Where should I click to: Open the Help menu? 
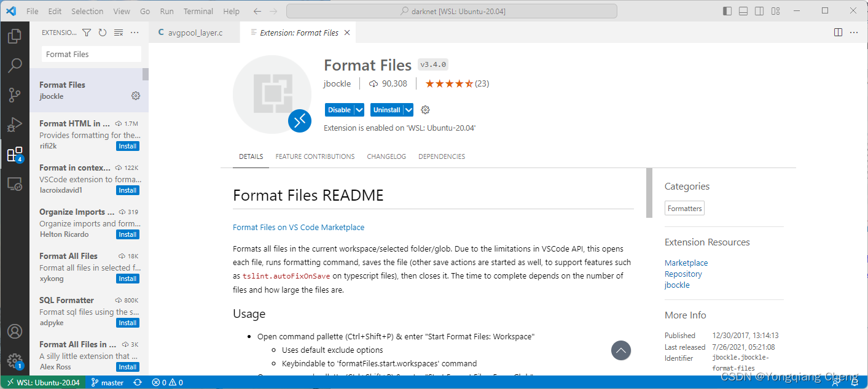232,11
